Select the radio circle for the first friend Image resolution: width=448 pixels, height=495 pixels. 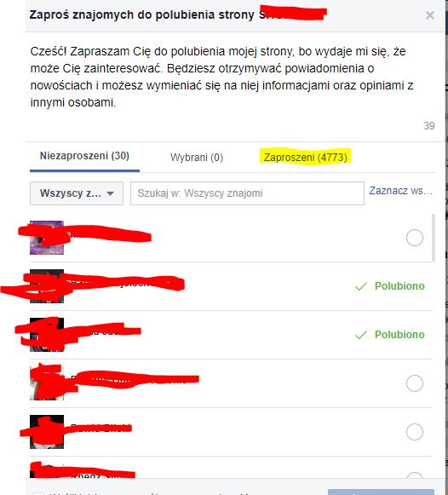coord(415,238)
